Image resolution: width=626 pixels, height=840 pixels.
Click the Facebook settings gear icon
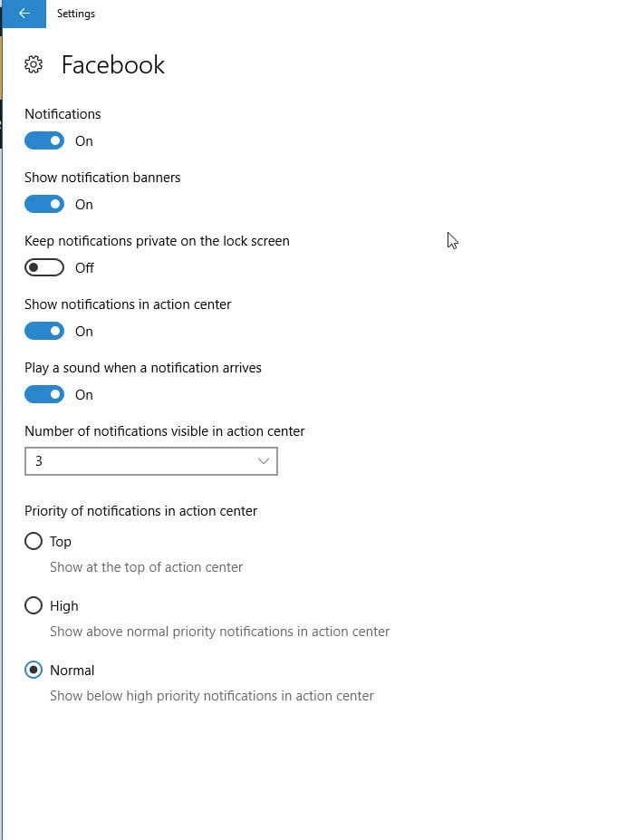click(34, 64)
